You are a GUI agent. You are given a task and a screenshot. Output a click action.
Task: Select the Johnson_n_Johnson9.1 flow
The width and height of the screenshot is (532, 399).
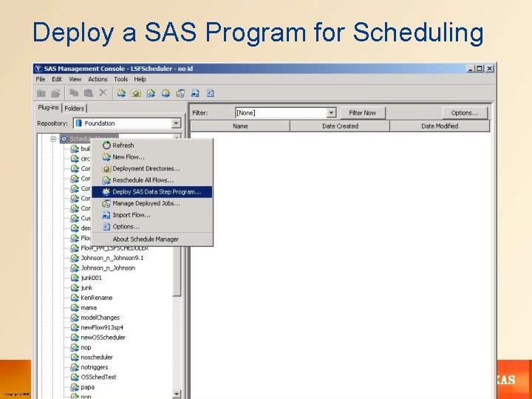(112, 258)
